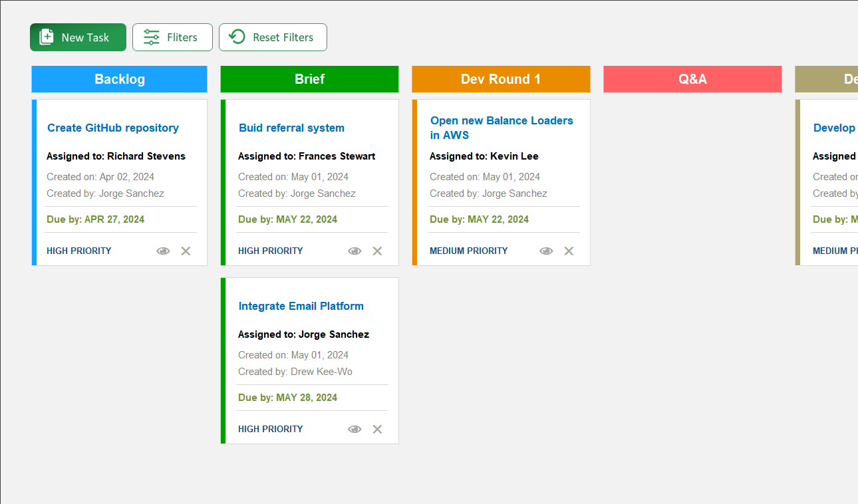This screenshot has width=858, height=504.
Task: Open details of Create GitHub repository via eye icon
Action: (x=163, y=251)
